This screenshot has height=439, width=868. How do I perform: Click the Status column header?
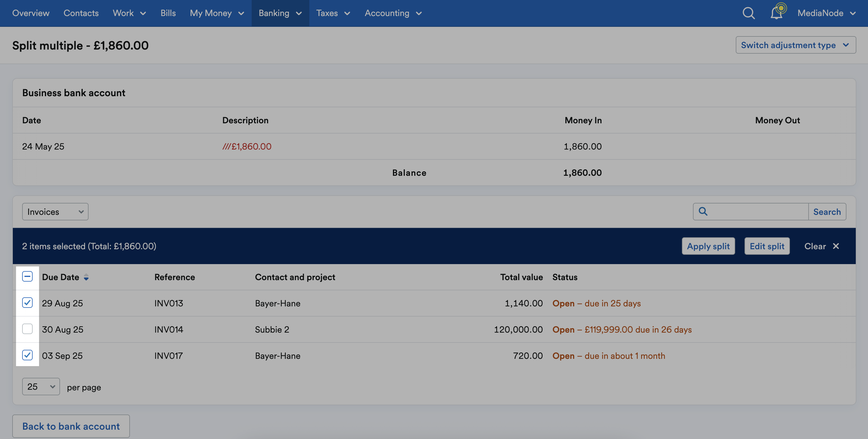(x=565, y=277)
